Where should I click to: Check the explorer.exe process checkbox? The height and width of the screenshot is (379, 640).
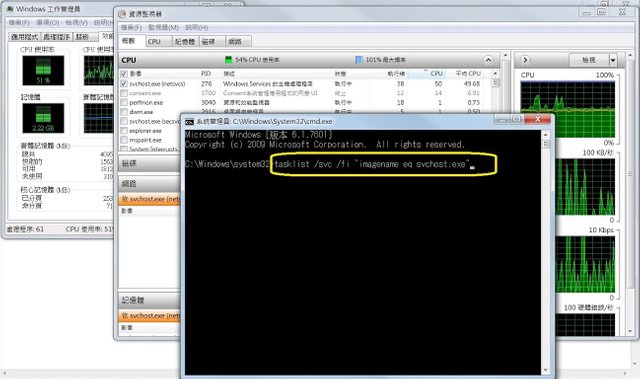click(x=124, y=131)
